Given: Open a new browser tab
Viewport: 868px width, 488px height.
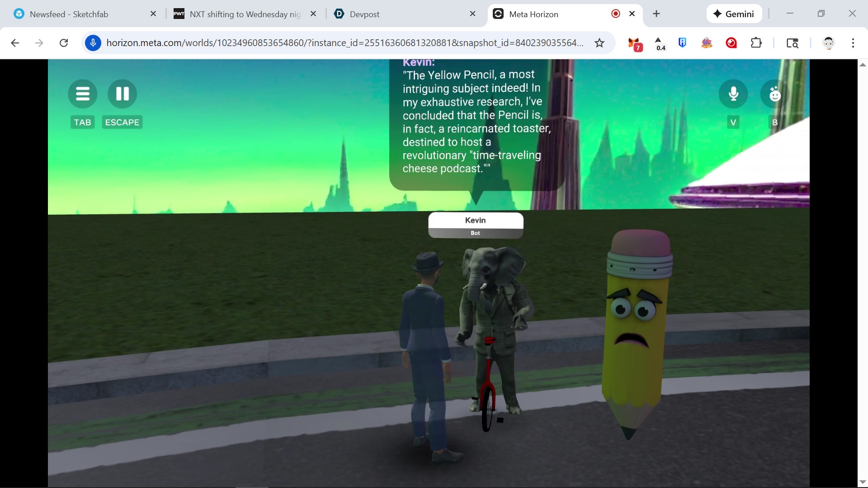Looking at the screenshot, I should pos(656,14).
